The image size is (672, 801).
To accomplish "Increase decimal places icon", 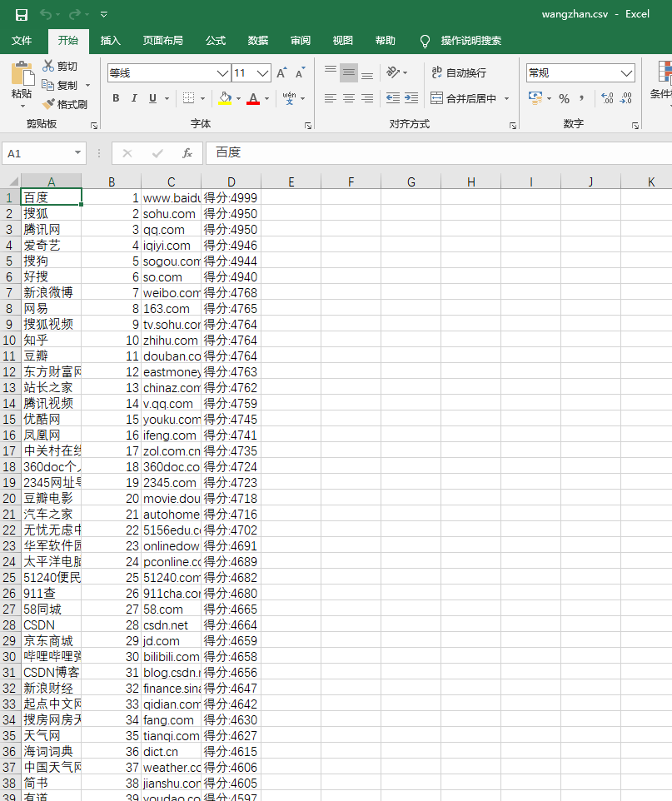I will tap(607, 98).
